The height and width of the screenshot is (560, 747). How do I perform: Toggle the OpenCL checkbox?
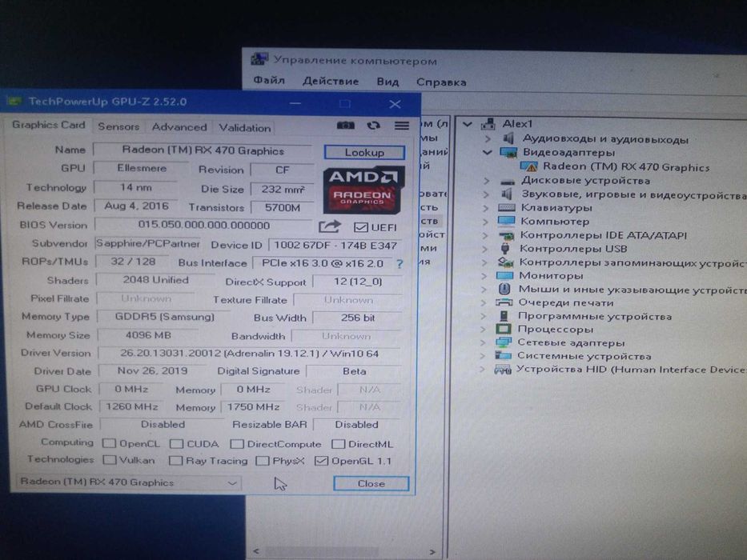point(109,443)
